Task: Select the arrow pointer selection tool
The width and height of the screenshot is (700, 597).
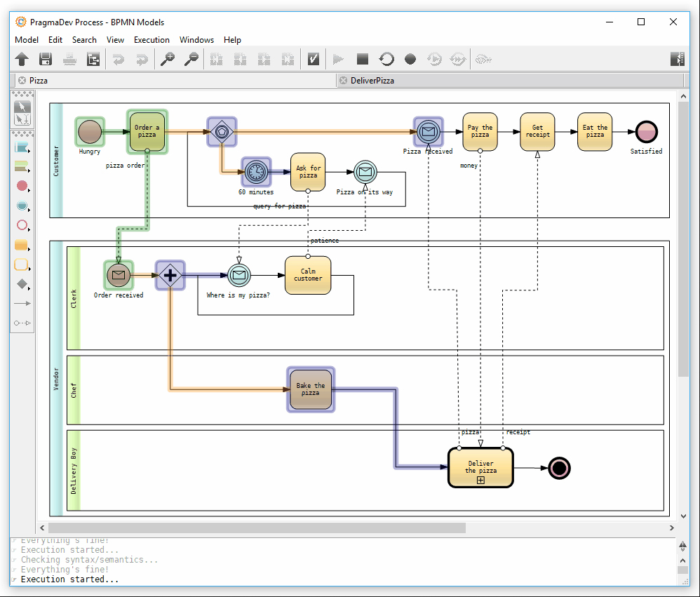Action: [22, 107]
